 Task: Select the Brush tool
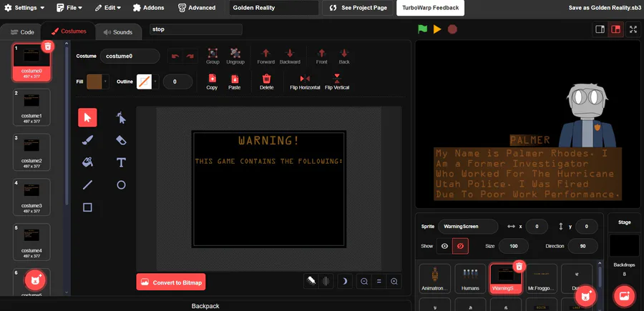click(x=87, y=140)
